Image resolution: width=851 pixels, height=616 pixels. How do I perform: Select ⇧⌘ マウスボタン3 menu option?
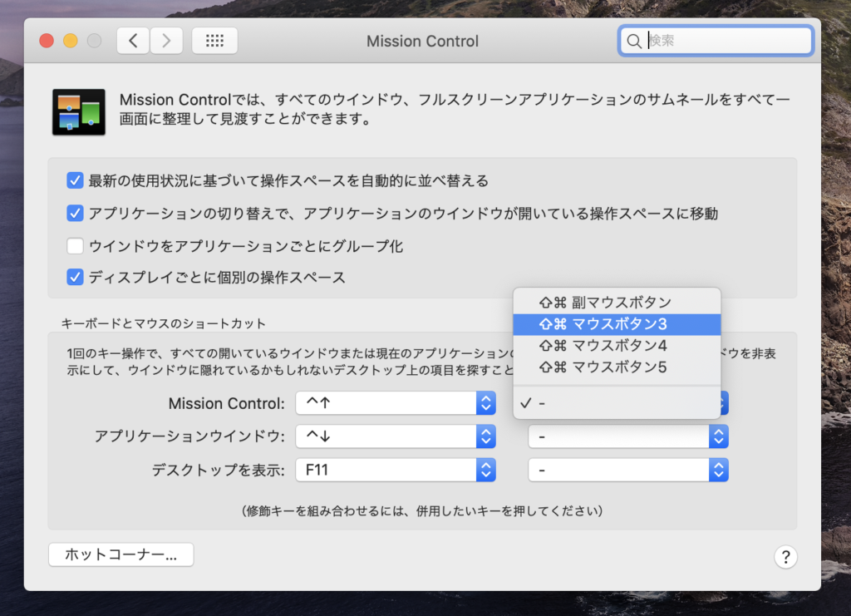[x=617, y=324]
